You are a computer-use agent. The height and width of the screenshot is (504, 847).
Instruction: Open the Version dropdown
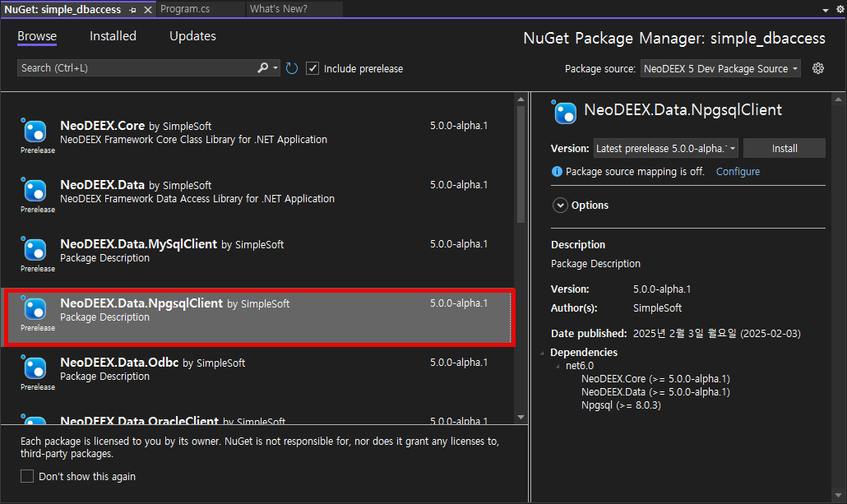pyautogui.click(x=665, y=148)
